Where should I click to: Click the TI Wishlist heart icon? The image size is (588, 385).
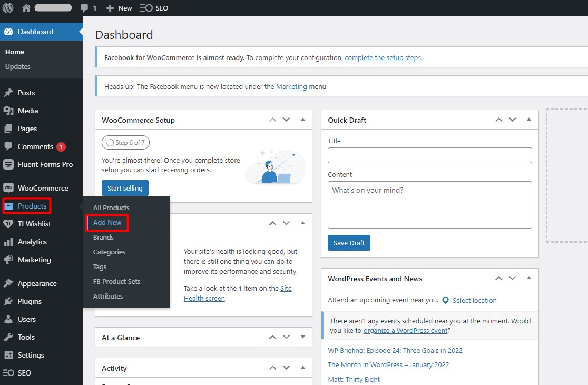point(8,224)
